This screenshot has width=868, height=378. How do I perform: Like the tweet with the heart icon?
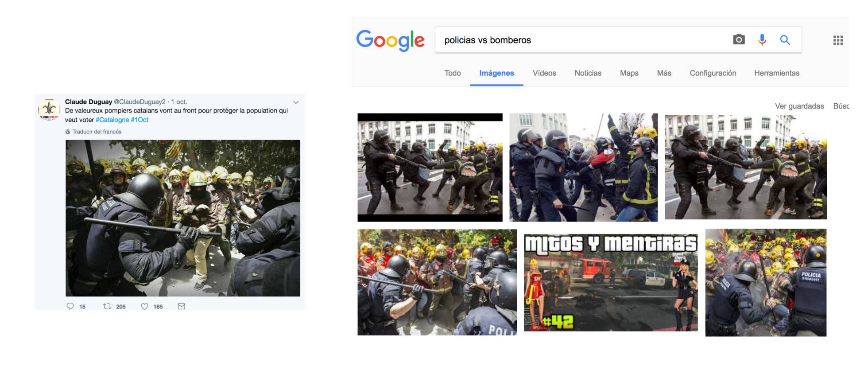144,306
